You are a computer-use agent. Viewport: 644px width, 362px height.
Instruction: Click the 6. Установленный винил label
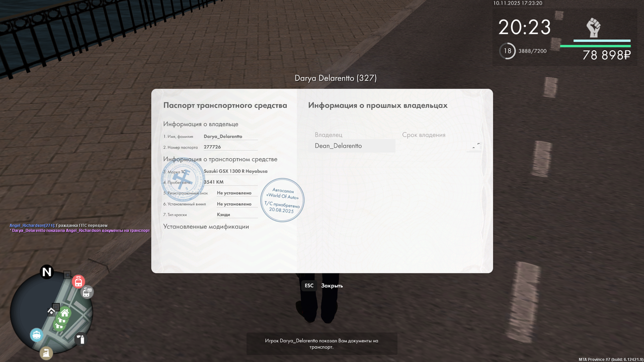point(185,204)
